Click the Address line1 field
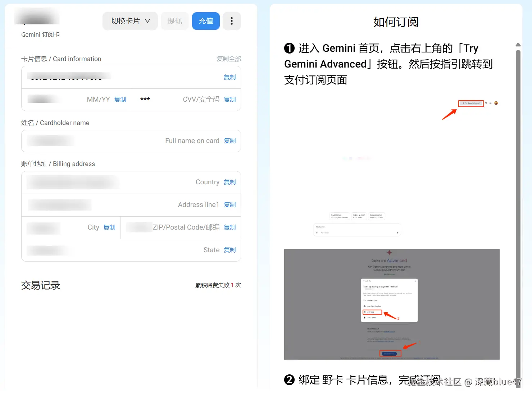The height and width of the screenshot is (397, 532). tap(131, 205)
